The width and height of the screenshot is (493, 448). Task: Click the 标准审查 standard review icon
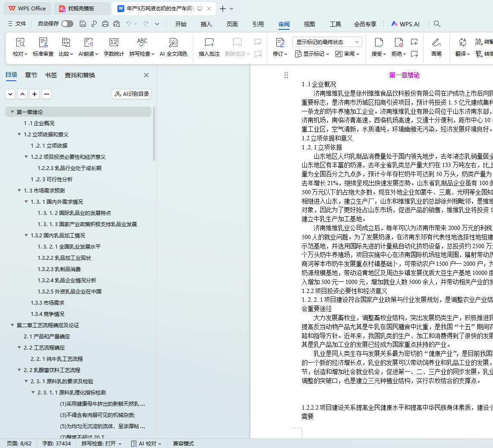pyautogui.click(x=43, y=43)
